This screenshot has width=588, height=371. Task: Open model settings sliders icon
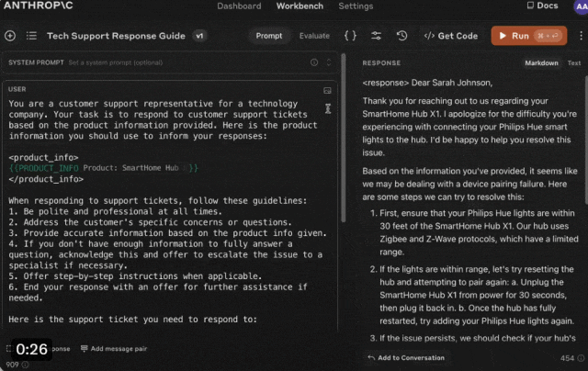[x=377, y=36]
